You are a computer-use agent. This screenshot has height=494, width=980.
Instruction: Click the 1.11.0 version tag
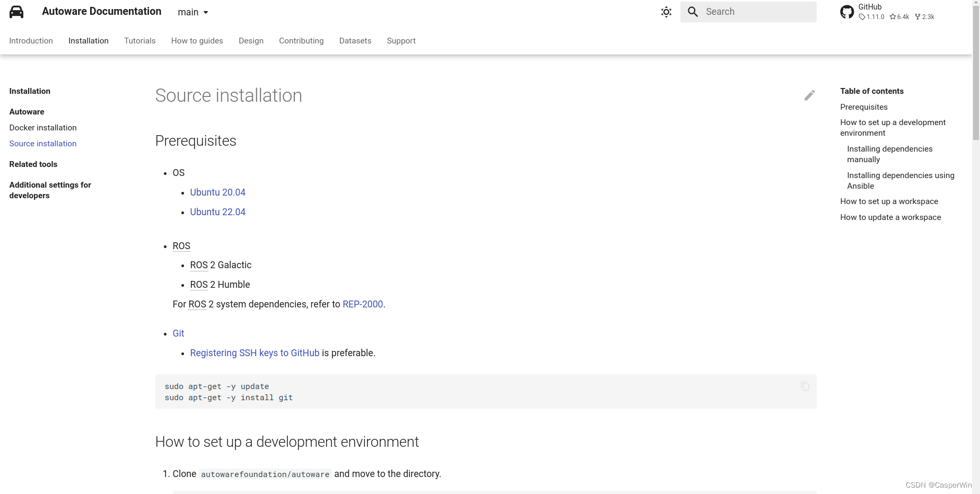coord(871,16)
